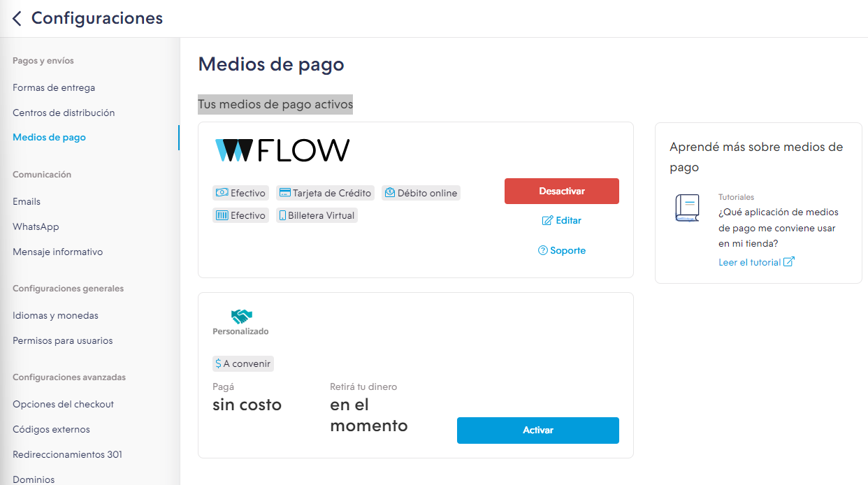Click the dollar icon in A convenir tag
Screen dimensions: 868x485
(219, 363)
